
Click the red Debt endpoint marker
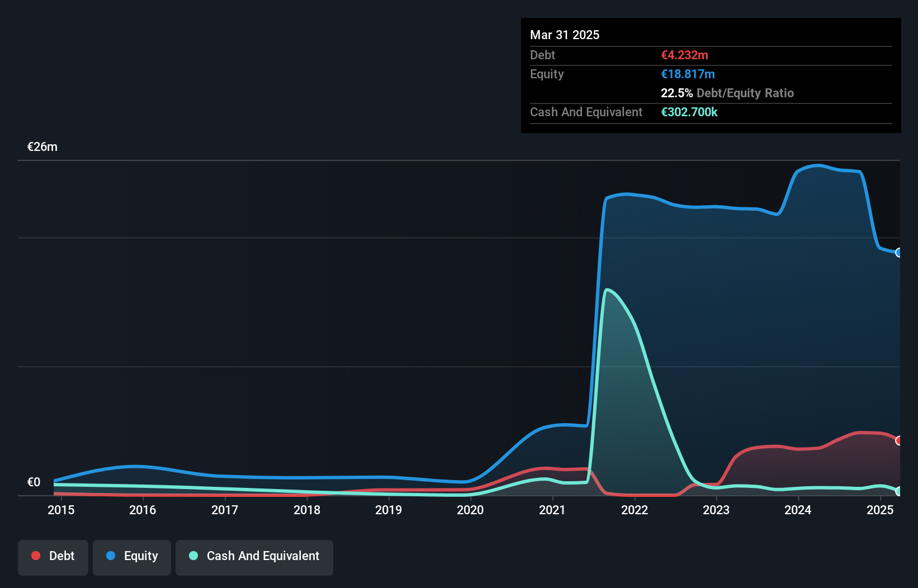(x=899, y=440)
